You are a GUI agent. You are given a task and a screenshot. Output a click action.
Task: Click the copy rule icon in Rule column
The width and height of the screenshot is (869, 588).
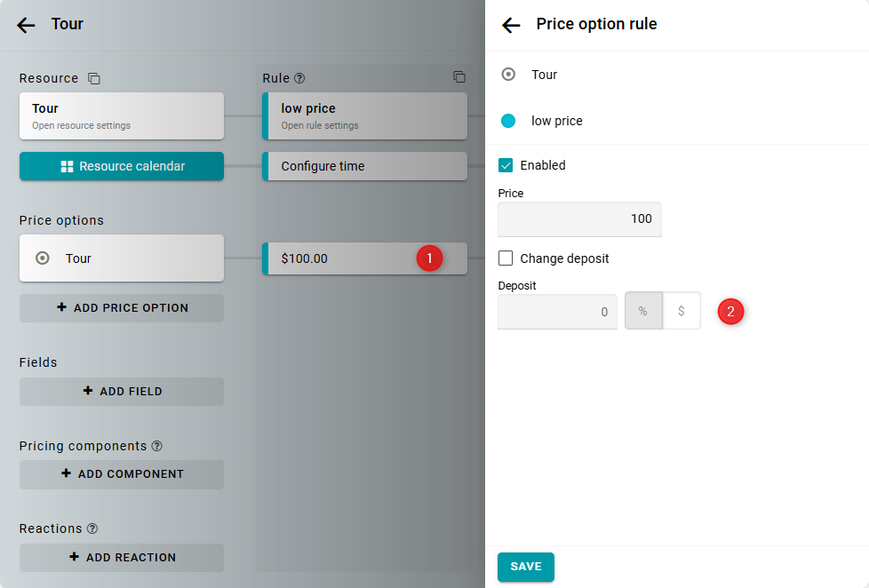point(458,77)
